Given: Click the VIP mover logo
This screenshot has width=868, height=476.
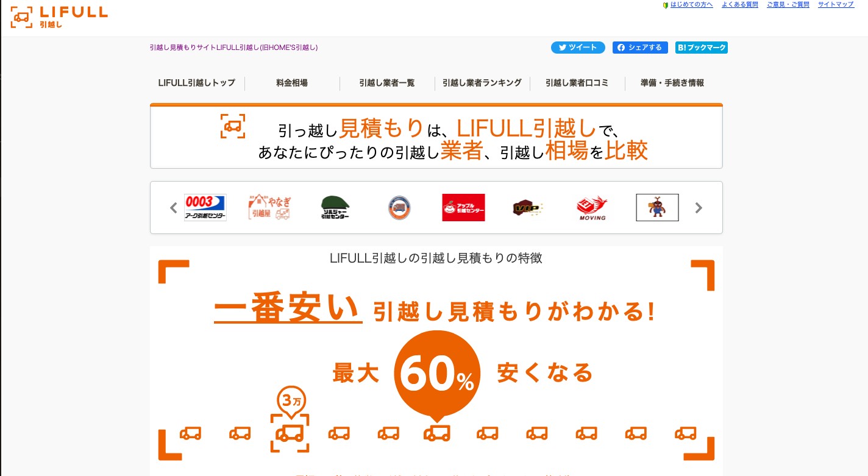Looking at the screenshot, I should point(528,208).
